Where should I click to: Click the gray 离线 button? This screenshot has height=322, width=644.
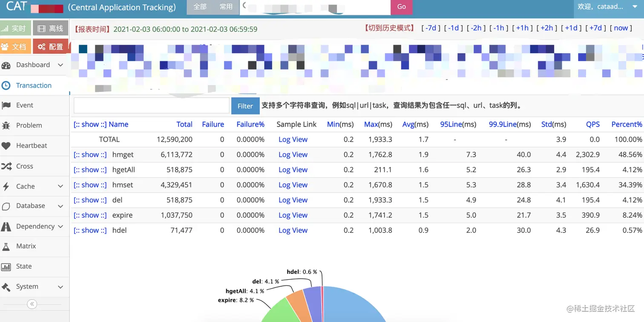(51, 28)
